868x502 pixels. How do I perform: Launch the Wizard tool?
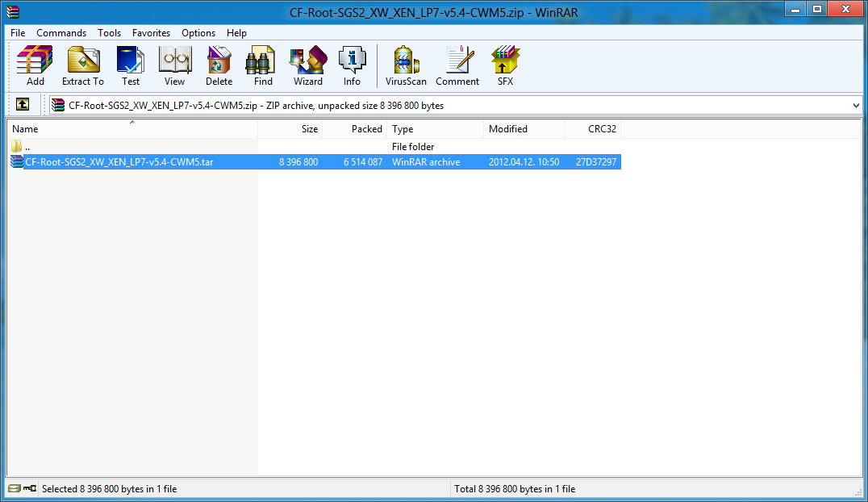coord(308,66)
